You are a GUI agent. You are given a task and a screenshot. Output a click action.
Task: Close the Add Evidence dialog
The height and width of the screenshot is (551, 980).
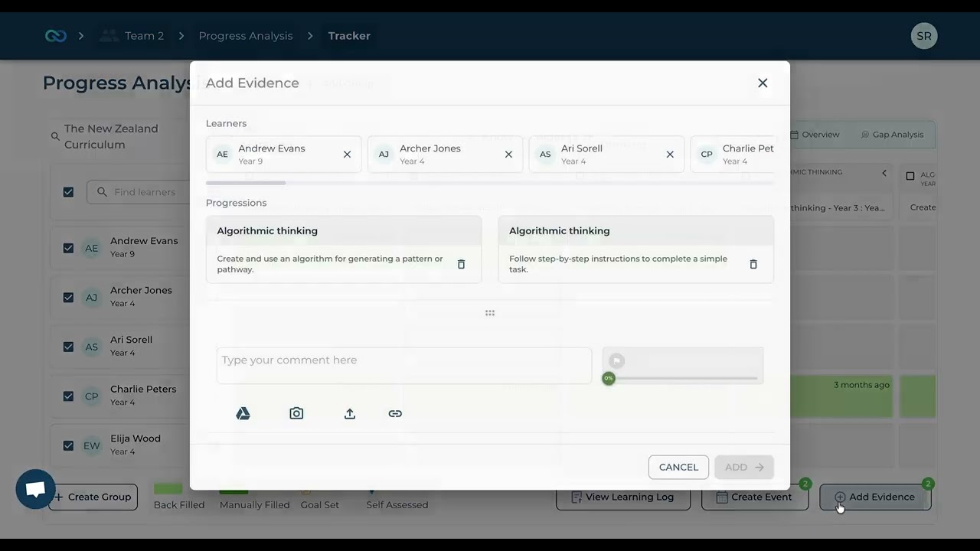coord(763,83)
